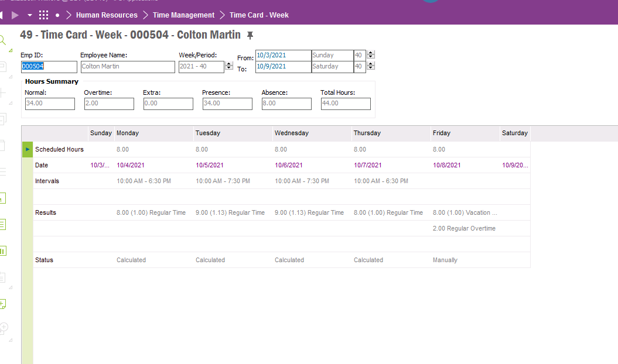Click Friday result 8.00 (1.00) Vacation

(465, 213)
